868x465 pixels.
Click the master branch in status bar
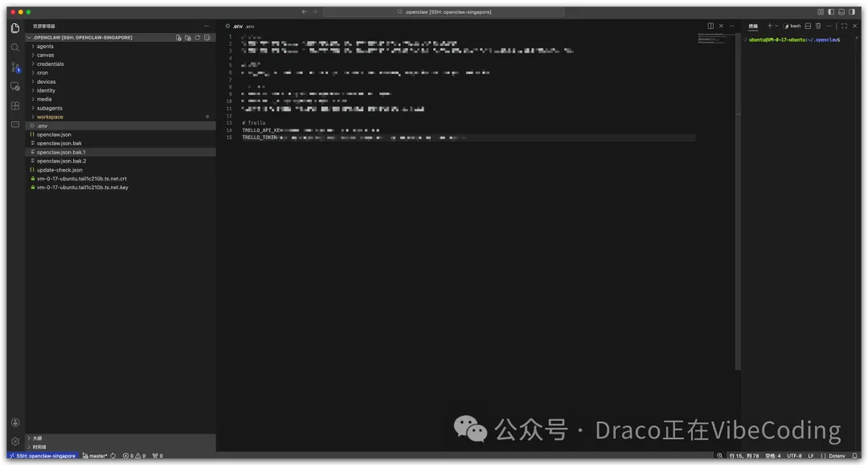click(x=97, y=455)
